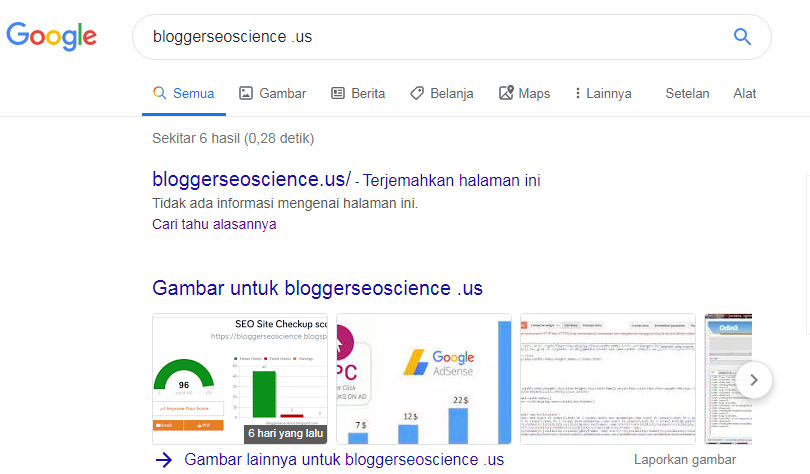
Task: Open the Alat tools option
Action: coord(744,93)
